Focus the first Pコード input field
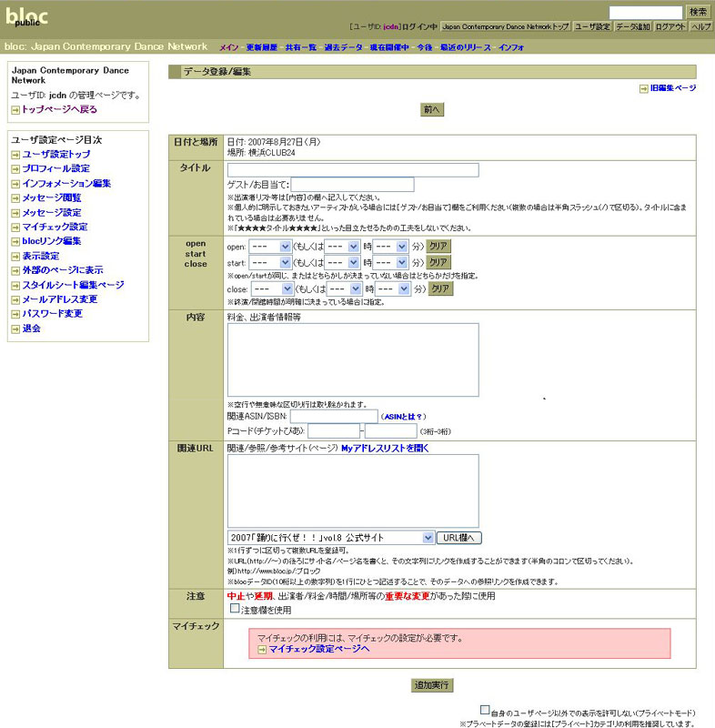This screenshot has height=728, width=715. point(334,431)
